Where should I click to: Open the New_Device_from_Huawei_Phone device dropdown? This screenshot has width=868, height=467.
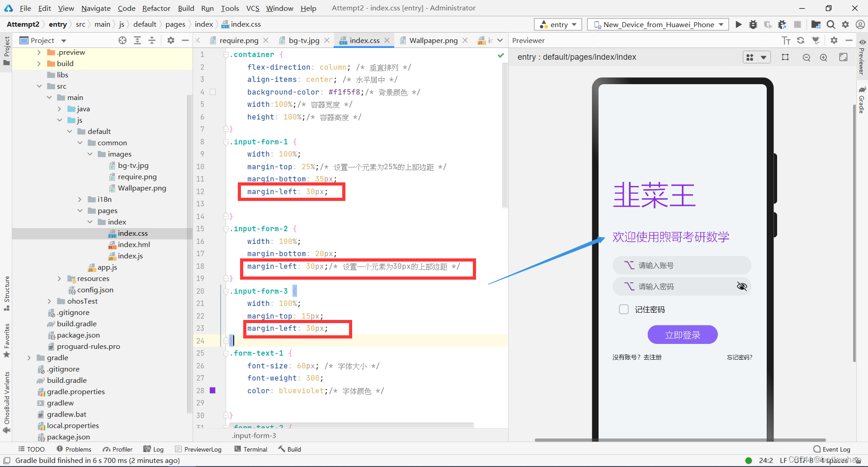tap(658, 24)
